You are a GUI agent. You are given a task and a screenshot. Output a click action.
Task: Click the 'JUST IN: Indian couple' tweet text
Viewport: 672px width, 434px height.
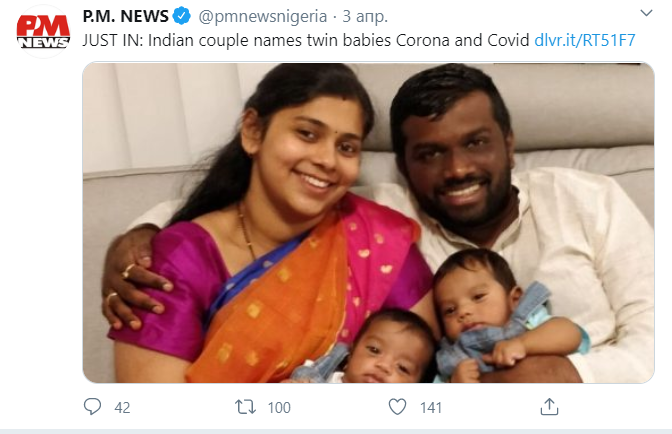pyautogui.click(x=306, y=40)
